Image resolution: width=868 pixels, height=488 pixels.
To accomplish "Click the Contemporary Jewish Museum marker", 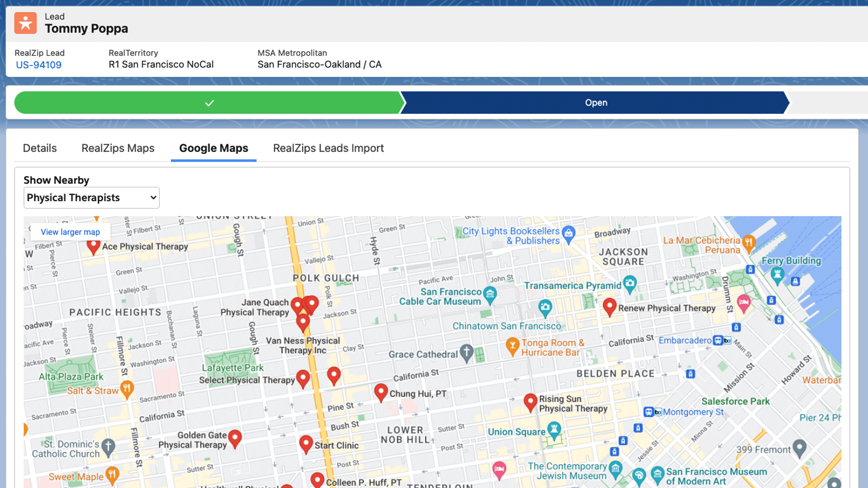I will [x=615, y=469].
